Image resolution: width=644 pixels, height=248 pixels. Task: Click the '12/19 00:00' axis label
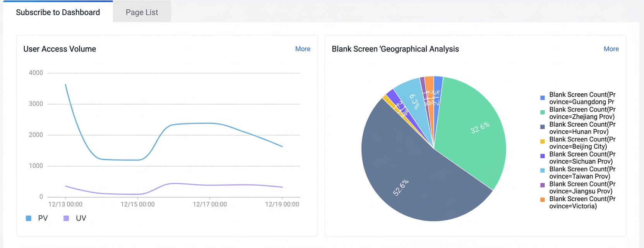(282, 204)
